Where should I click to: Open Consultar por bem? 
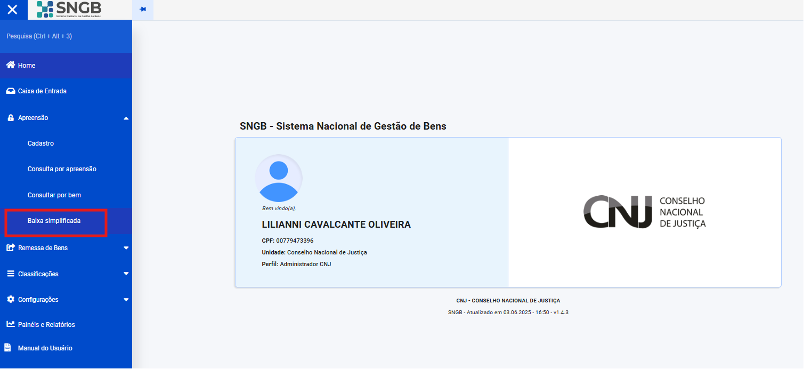tap(66, 195)
